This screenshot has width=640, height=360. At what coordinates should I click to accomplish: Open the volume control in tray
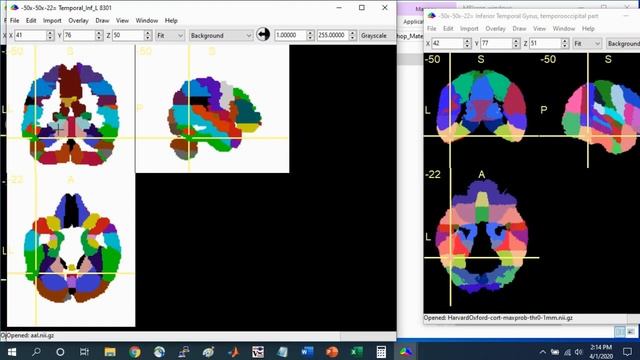[x=579, y=352]
